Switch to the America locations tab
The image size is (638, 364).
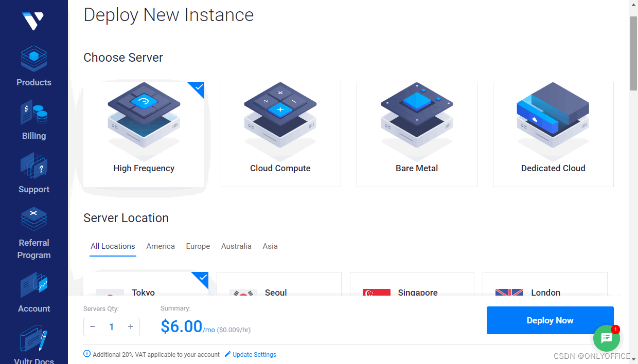pos(161,246)
